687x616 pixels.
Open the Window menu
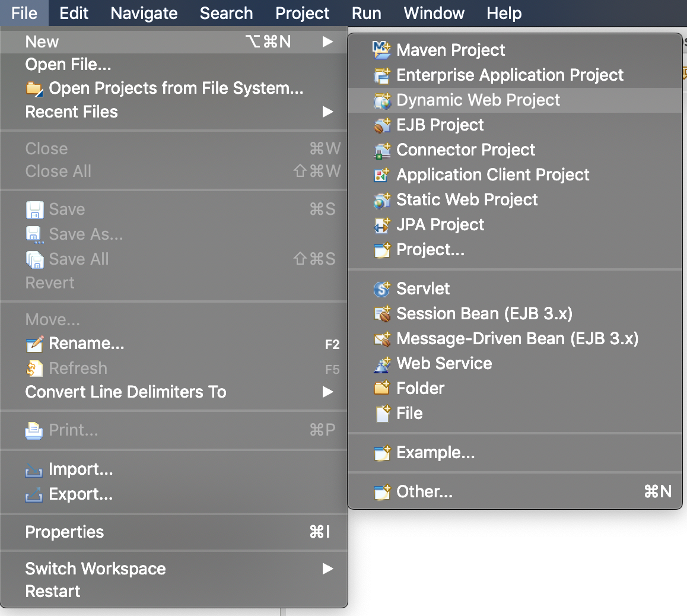click(434, 13)
